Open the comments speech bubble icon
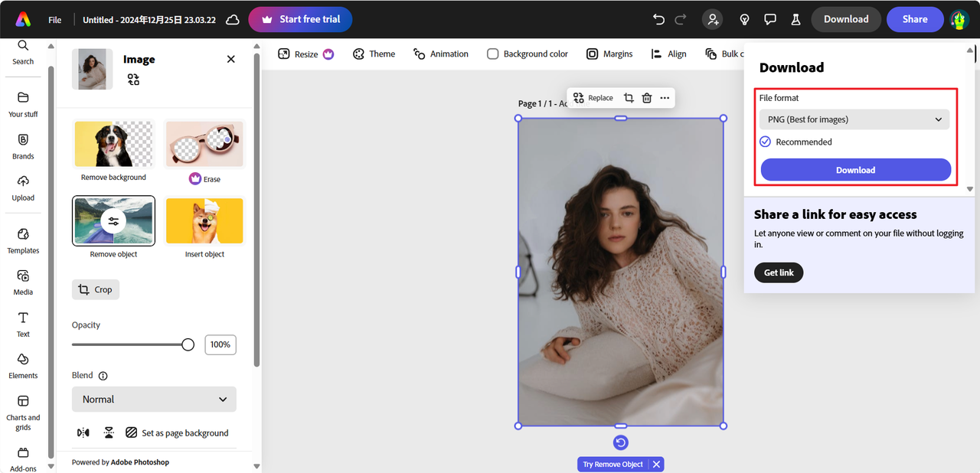This screenshot has height=473, width=980. coord(770,19)
